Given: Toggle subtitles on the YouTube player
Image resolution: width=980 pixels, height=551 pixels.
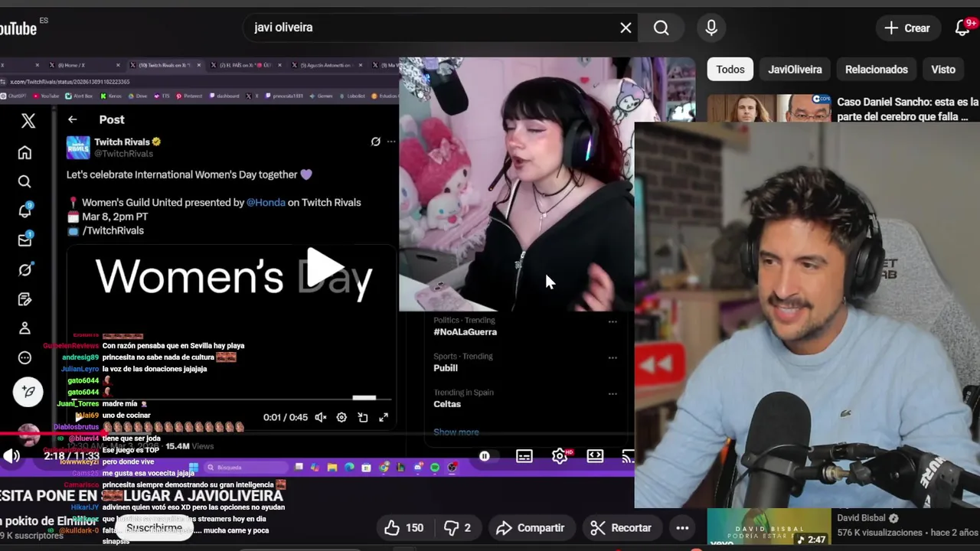Looking at the screenshot, I should [x=524, y=456].
